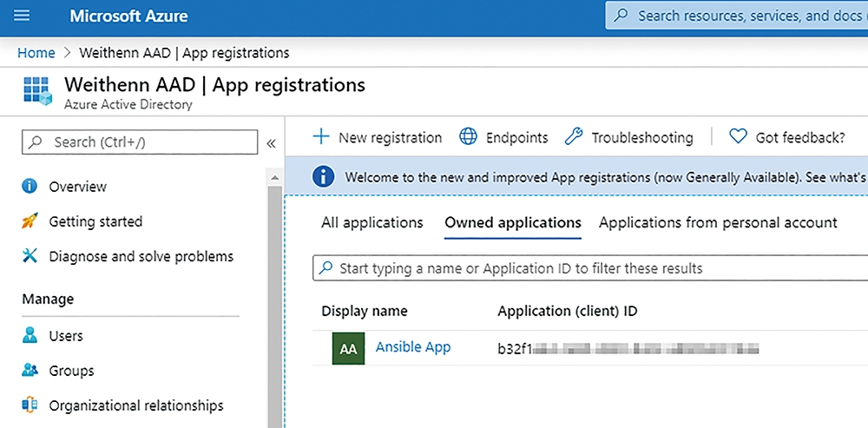
Task: Click the Organizational relationships icon
Action: coord(30,405)
